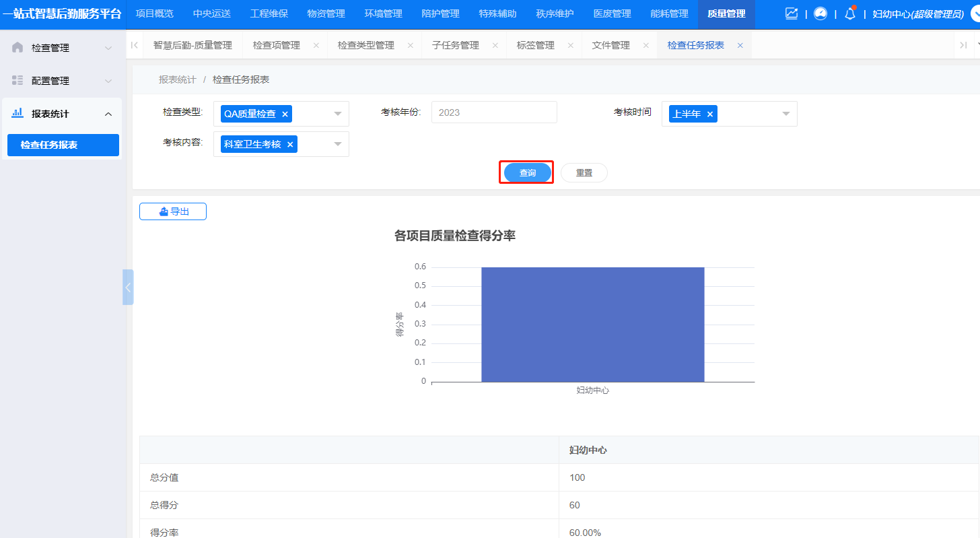Open the 检查类型 dropdown arrow
980x538 pixels.
click(x=338, y=114)
